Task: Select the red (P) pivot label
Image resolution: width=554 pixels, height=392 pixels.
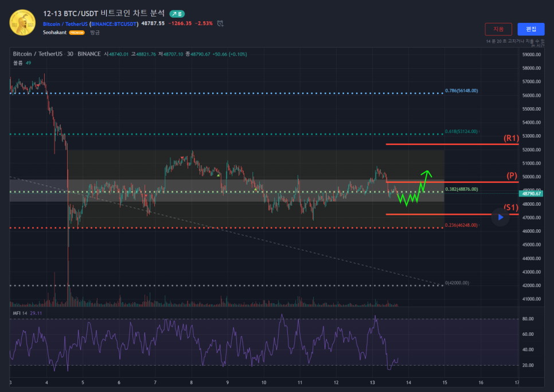Action: [x=512, y=175]
